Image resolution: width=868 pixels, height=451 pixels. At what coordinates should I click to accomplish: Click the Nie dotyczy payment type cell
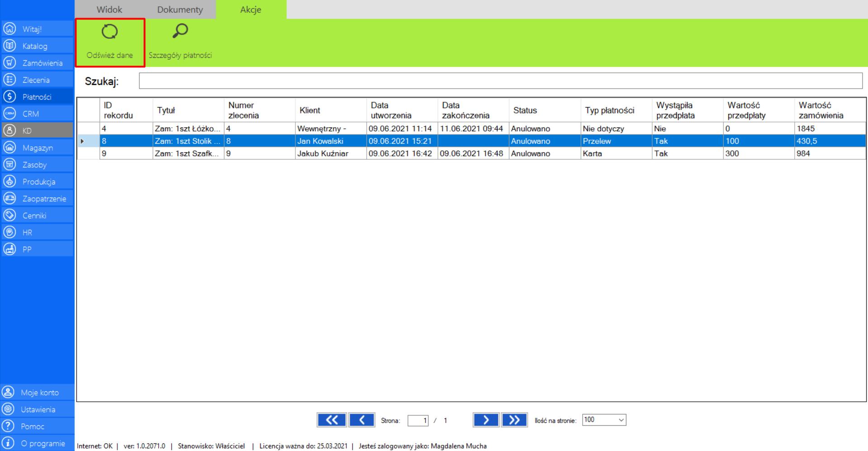tap(617, 129)
